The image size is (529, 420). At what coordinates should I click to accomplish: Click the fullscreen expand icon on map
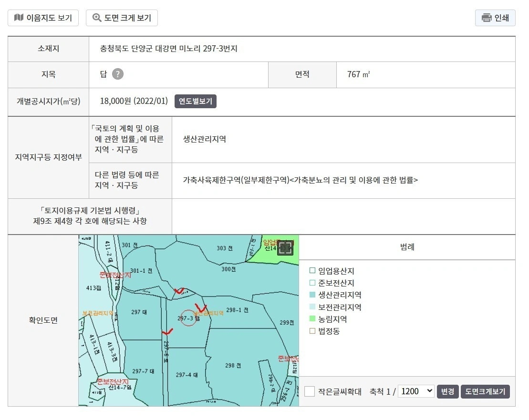(x=285, y=248)
